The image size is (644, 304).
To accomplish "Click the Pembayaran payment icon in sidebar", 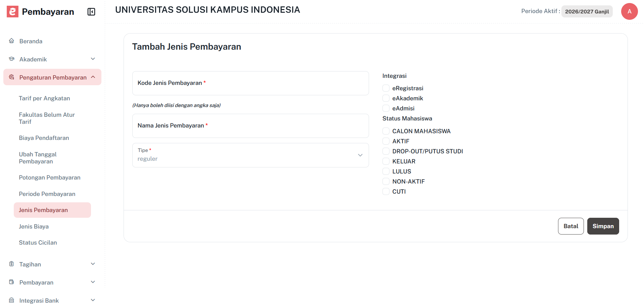I will pos(11,282).
